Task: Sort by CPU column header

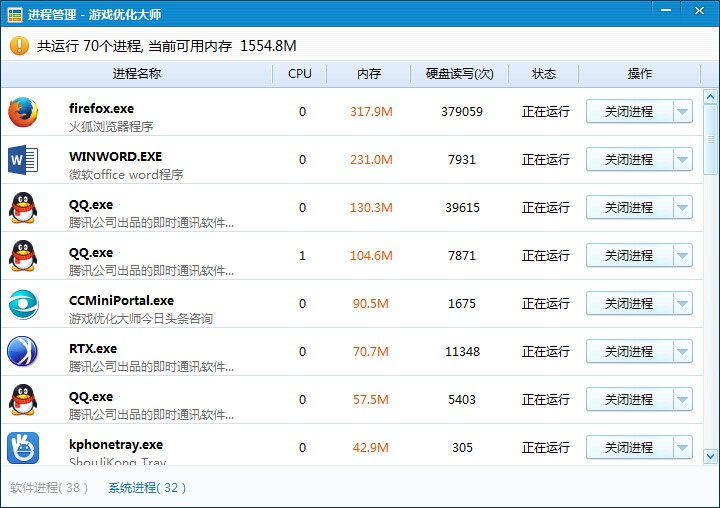Action: (299, 73)
